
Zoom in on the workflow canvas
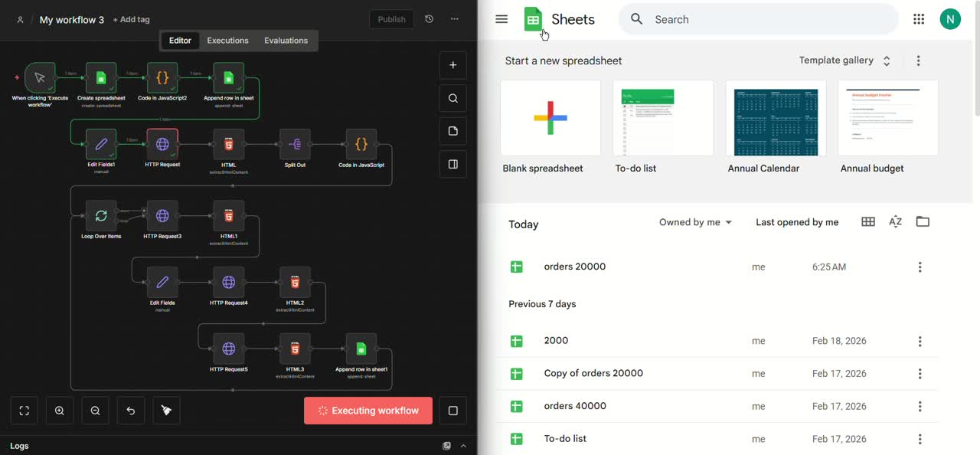(60, 411)
